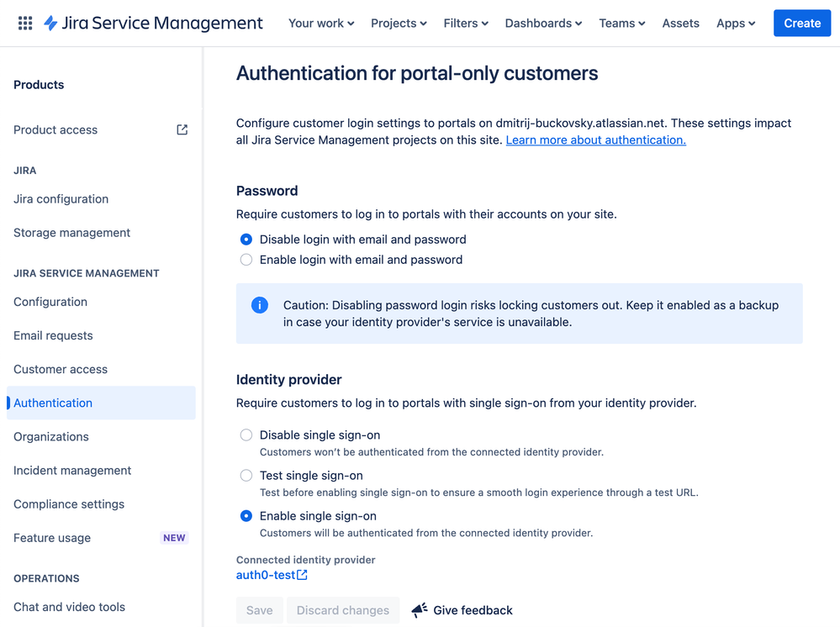Open Email requests settings
The width and height of the screenshot is (840, 627).
pyautogui.click(x=101, y=335)
